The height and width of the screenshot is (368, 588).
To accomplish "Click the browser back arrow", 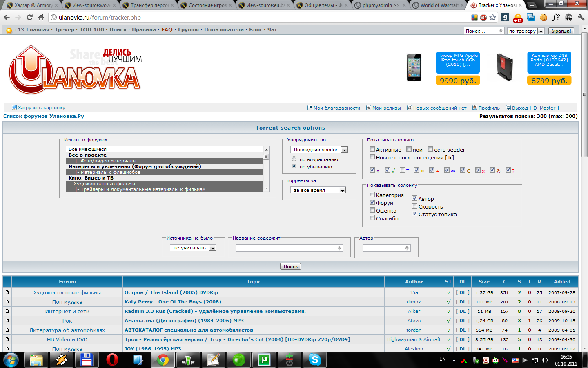I will 7,18.
